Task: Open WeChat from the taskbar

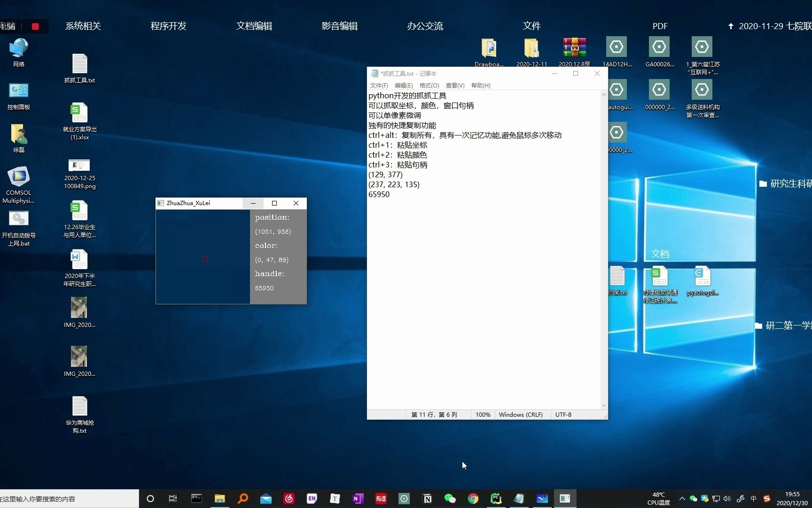Action: click(x=450, y=499)
